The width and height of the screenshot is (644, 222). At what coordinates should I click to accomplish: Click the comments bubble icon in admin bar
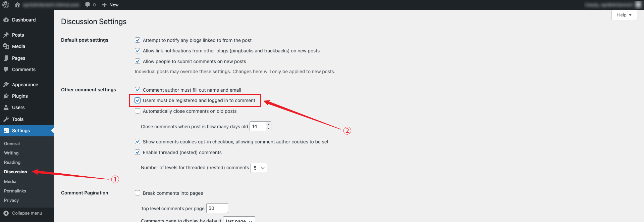pyautogui.click(x=88, y=5)
